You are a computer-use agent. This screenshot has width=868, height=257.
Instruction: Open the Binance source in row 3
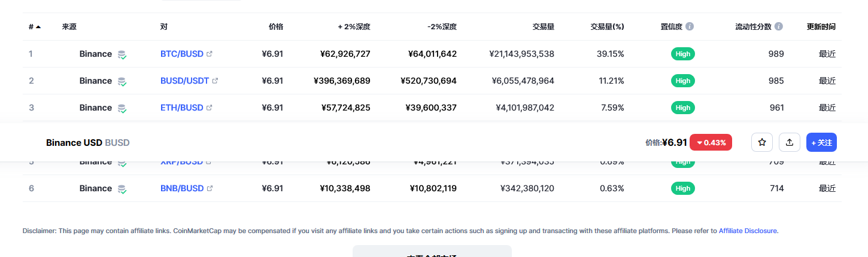(x=96, y=108)
